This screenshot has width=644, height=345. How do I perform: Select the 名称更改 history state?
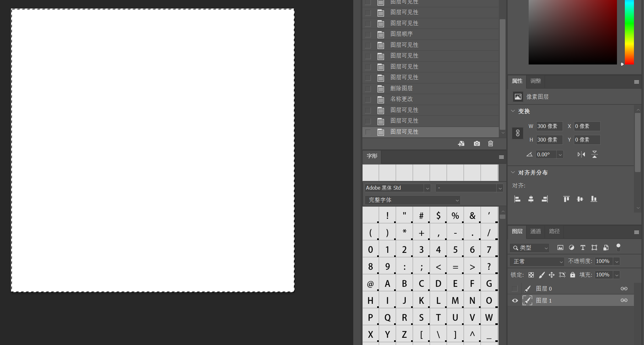(401, 99)
